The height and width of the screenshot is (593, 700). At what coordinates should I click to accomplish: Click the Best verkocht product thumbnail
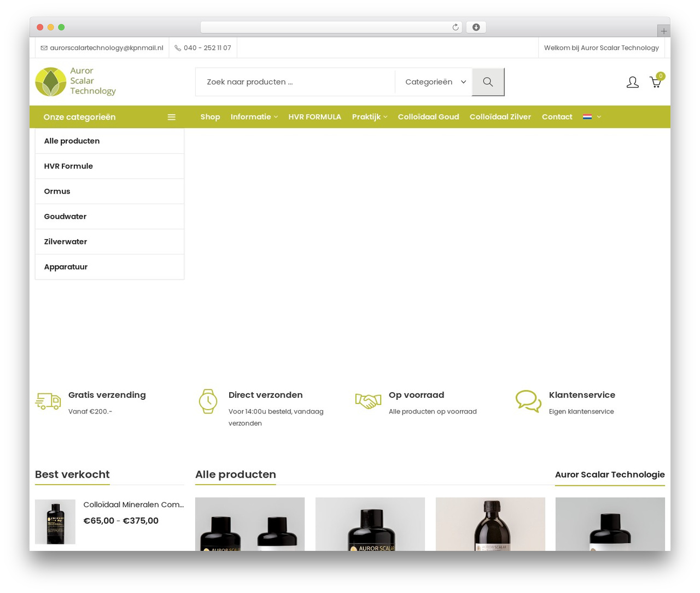click(x=55, y=522)
